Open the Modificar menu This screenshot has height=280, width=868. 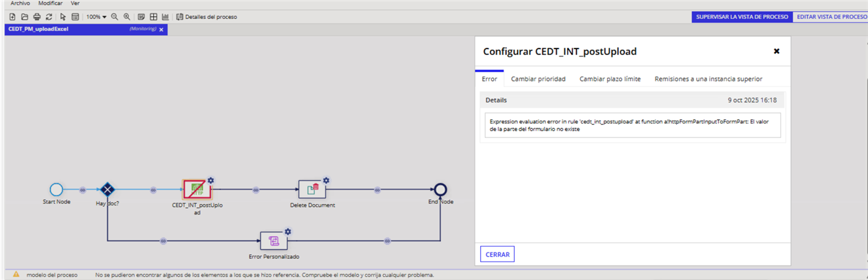tap(50, 3)
